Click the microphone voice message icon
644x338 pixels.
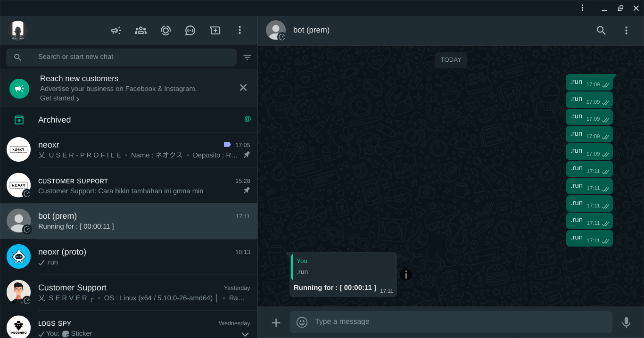coord(626,322)
